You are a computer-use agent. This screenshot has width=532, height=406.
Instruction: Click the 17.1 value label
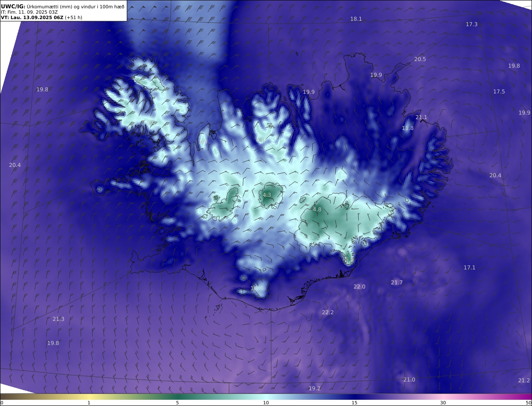point(470,268)
